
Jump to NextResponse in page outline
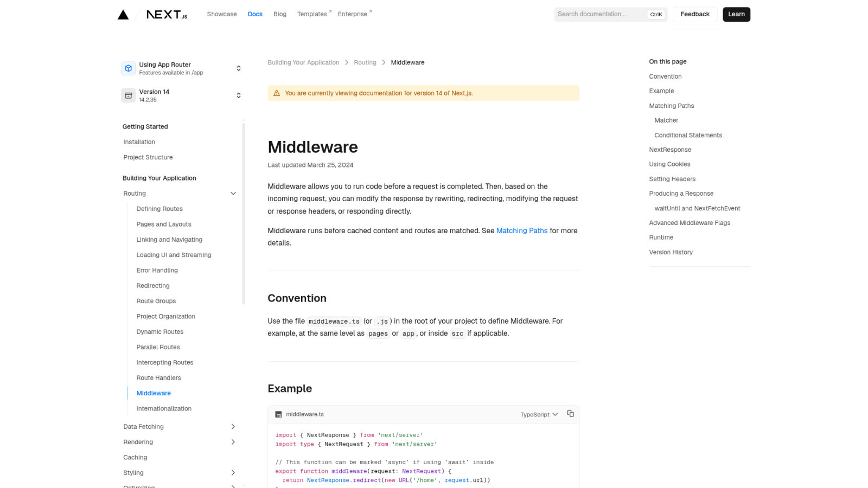pos(670,150)
